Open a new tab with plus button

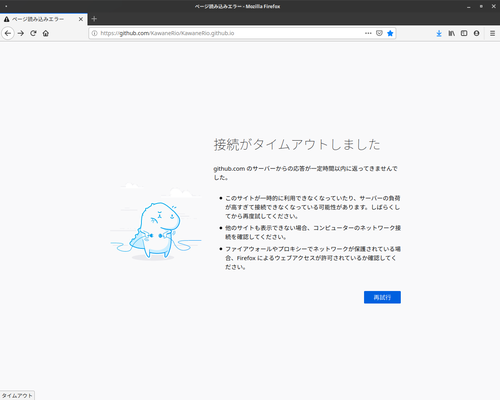click(x=94, y=19)
